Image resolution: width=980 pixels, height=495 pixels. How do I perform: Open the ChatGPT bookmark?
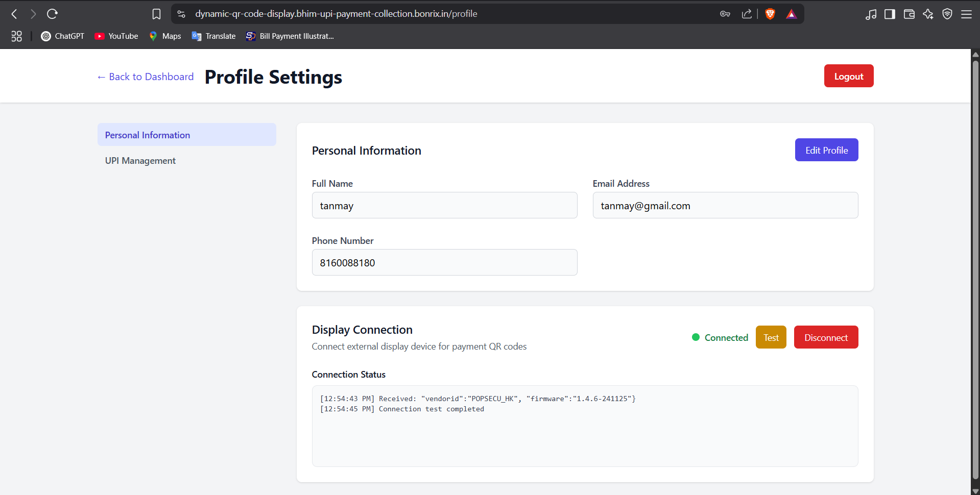coord(62,36)
